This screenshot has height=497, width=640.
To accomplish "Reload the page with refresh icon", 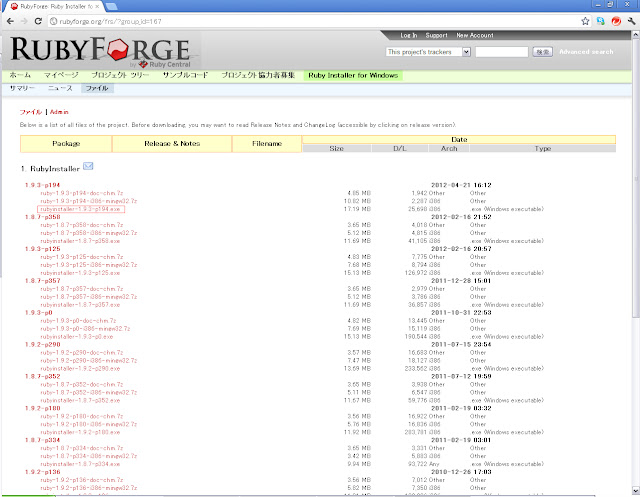I will (x=38, y=21).
